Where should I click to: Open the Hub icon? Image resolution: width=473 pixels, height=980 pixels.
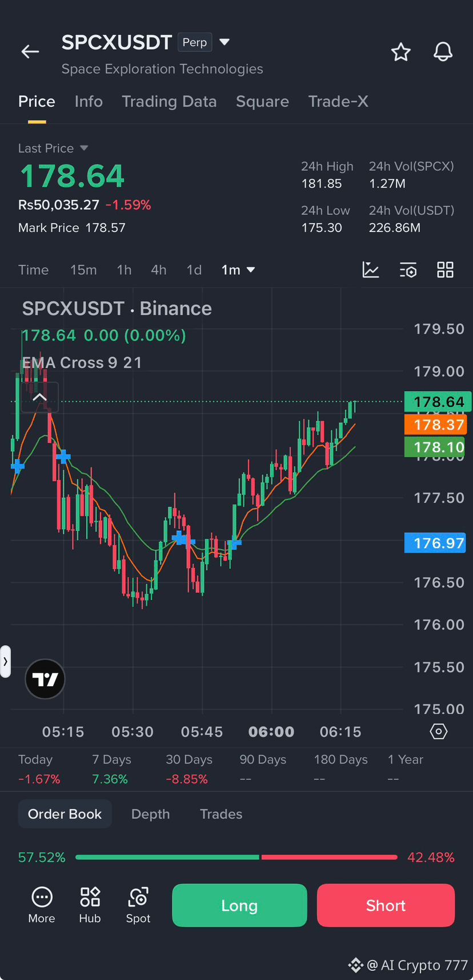[x=90, y=905]
